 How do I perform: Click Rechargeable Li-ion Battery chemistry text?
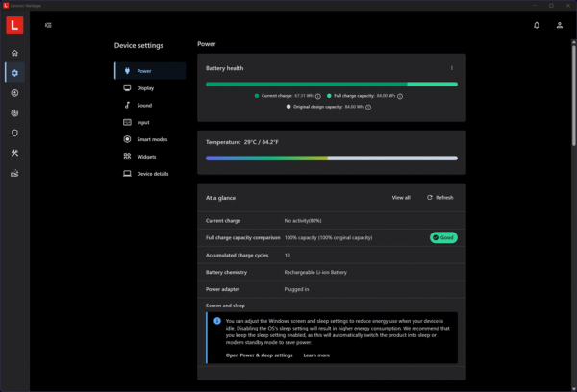pos(315,273)
